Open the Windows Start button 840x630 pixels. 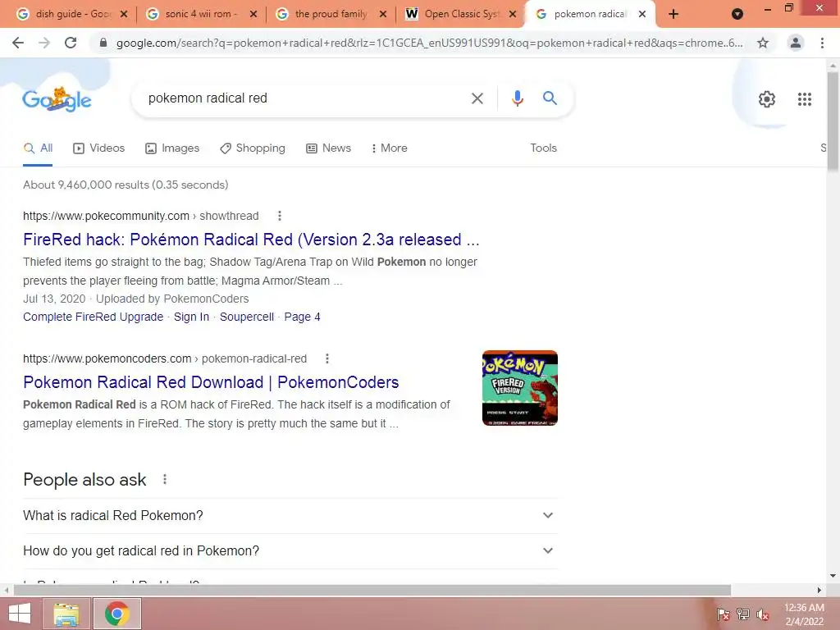20,614
